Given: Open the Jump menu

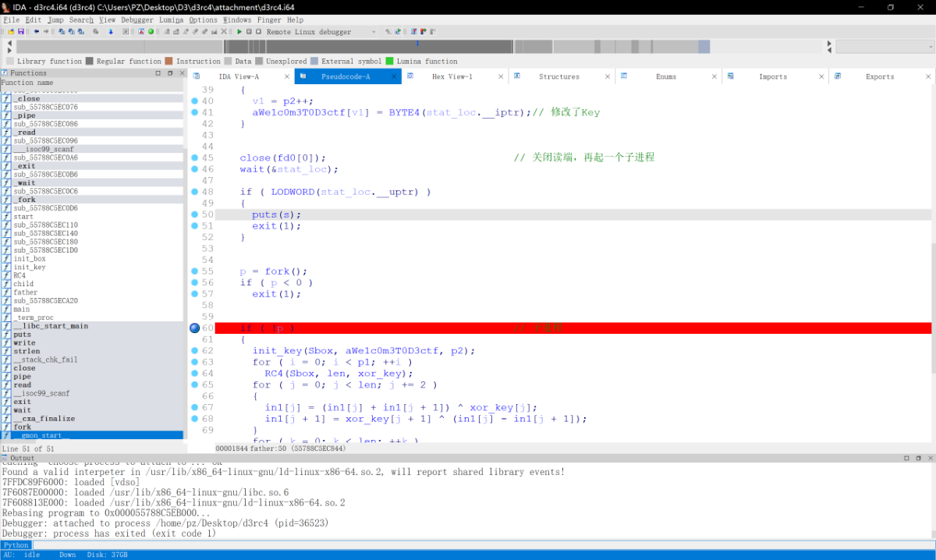Looking at the screenshot, I should click(x=55, y=19).
